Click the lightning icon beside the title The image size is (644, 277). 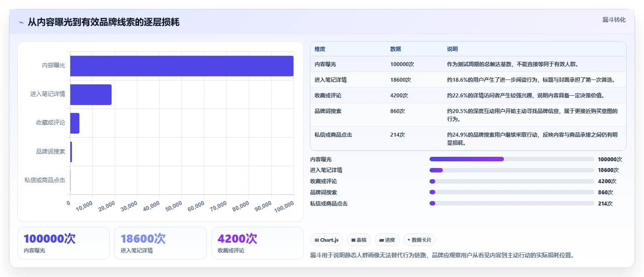click(21, 22)
